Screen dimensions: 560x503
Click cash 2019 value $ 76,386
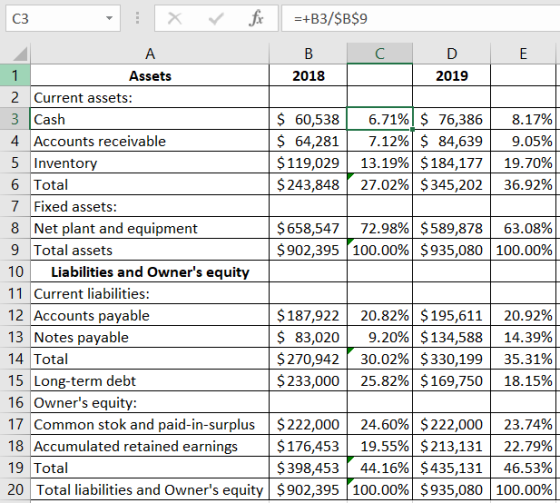(452, 119)
